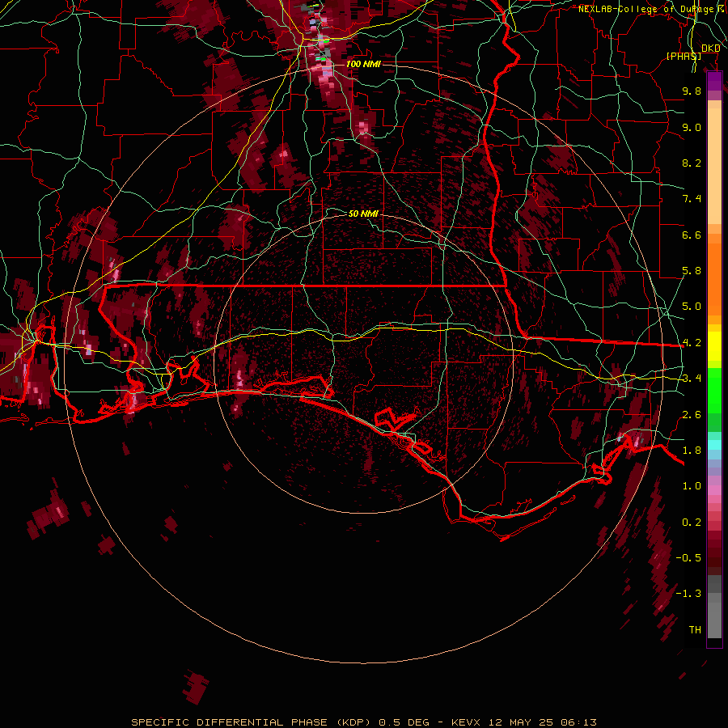The width and height of the screenshot is (728, 728).
Task: Click the "50 NMI" range ring label
Action: pos(363,214)
